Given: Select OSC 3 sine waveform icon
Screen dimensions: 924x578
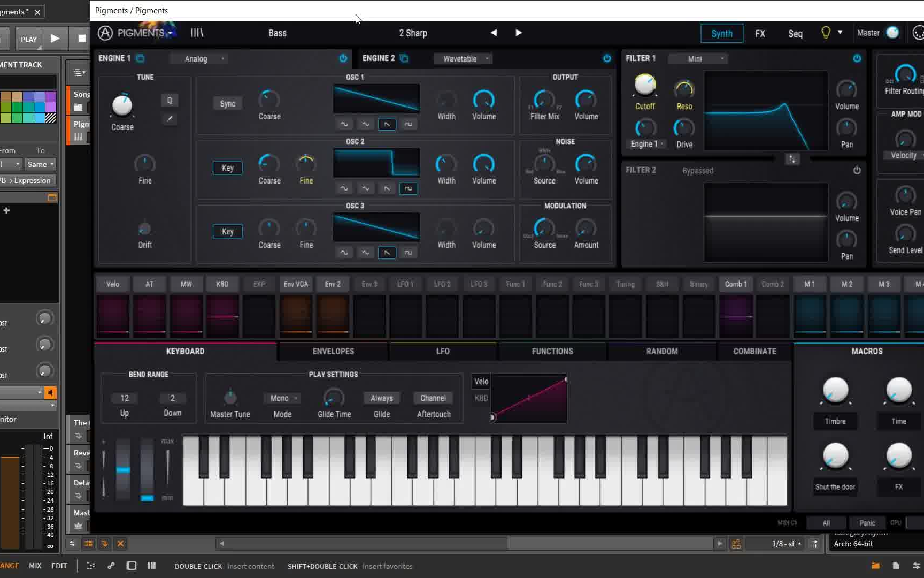Looking at the screenshot, I should [344, 253].
